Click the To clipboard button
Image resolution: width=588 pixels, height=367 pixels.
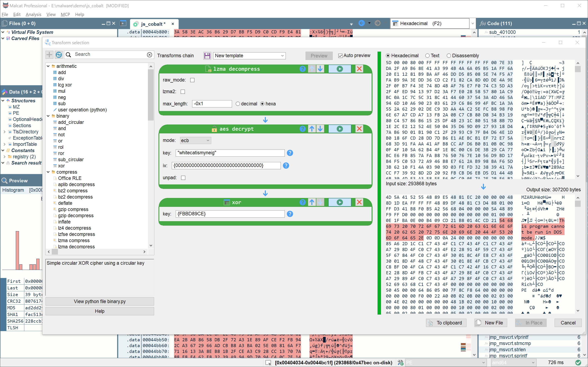[446, 323]
